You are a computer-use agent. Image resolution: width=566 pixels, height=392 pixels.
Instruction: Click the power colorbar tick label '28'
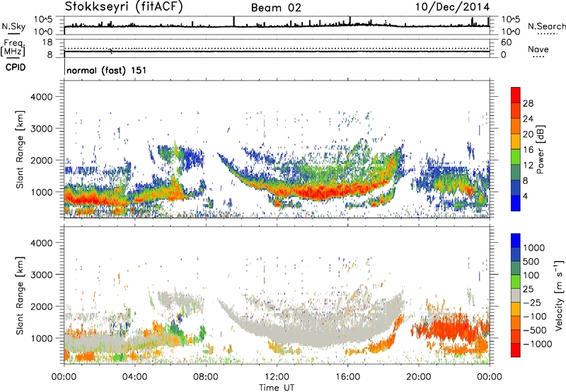coord(528,103)
